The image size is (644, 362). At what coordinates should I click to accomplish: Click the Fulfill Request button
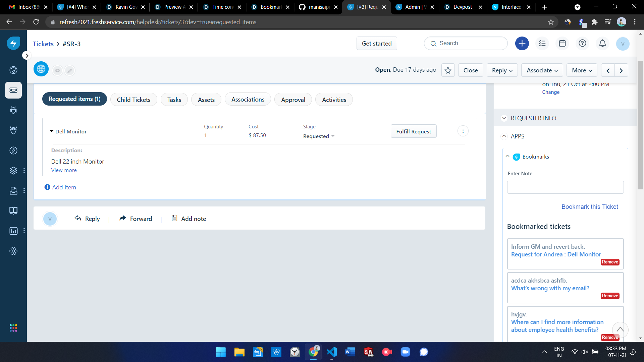(x=413, y=131)
